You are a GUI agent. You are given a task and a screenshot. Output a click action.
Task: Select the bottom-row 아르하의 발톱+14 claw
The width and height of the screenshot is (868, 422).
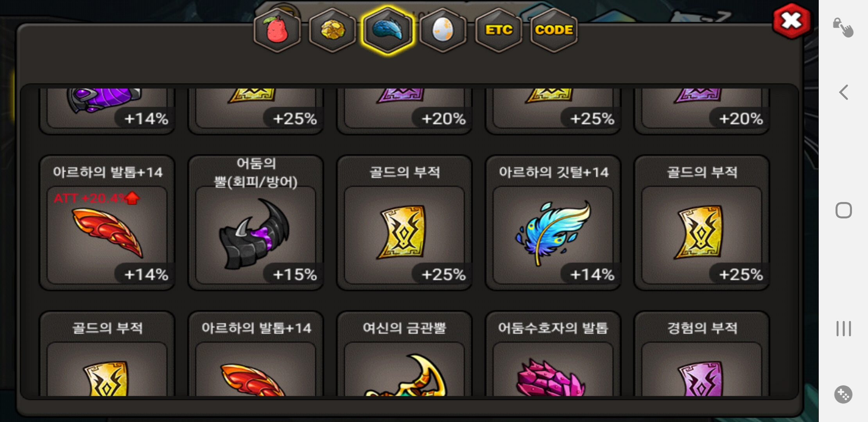click(x=256, y=354)
